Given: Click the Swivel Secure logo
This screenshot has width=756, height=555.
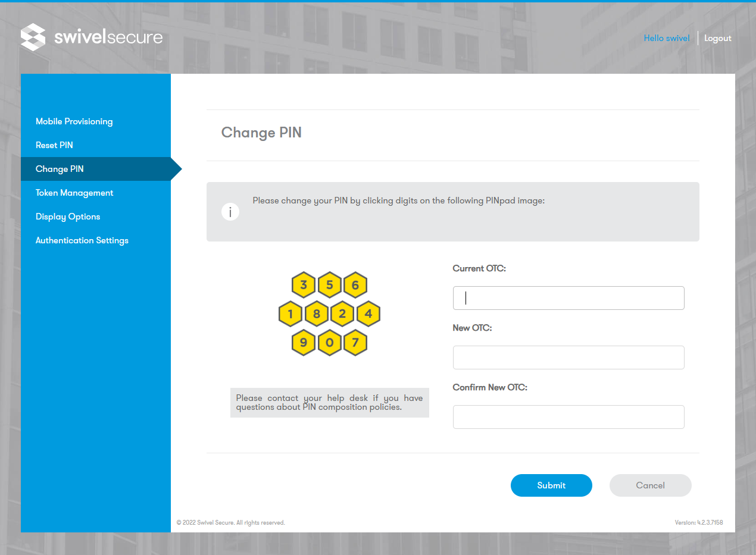Looking at the screenshot, I should pos(91,37).
